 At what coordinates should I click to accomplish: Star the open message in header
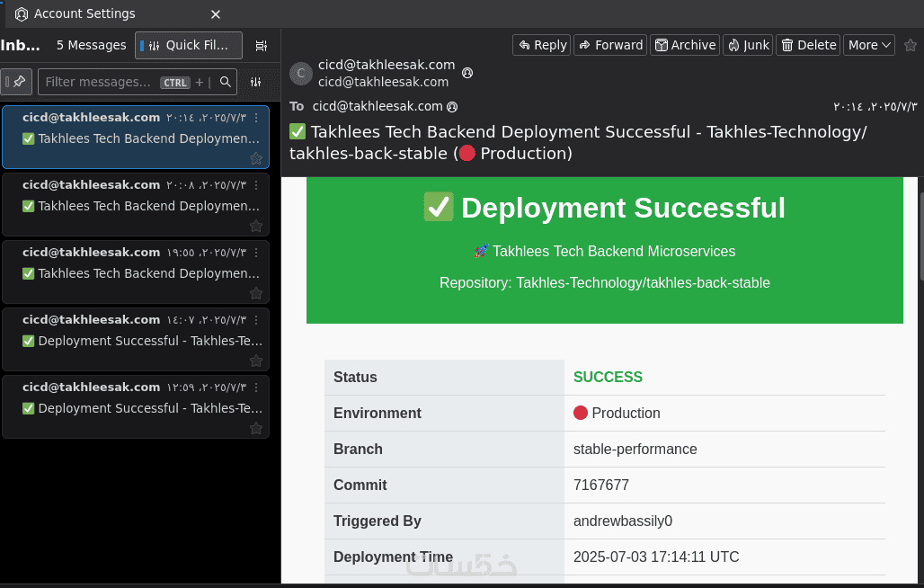911,45
